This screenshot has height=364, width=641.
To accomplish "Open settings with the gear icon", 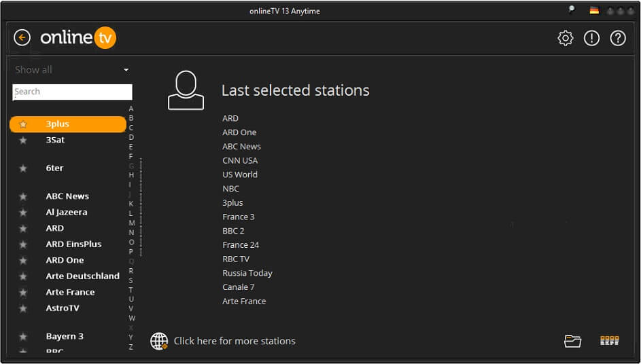I will (x=565, y=38).
